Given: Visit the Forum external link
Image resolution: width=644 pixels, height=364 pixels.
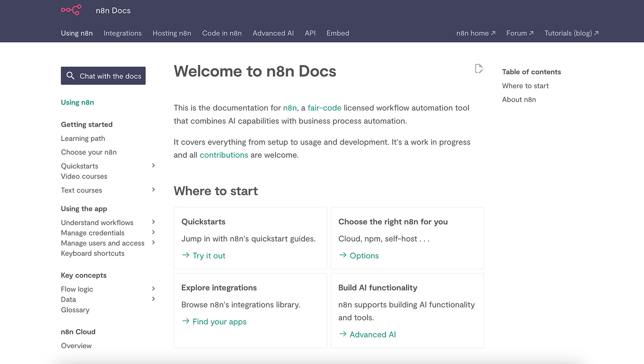Looking at the screenshot, I should (520, 33).
